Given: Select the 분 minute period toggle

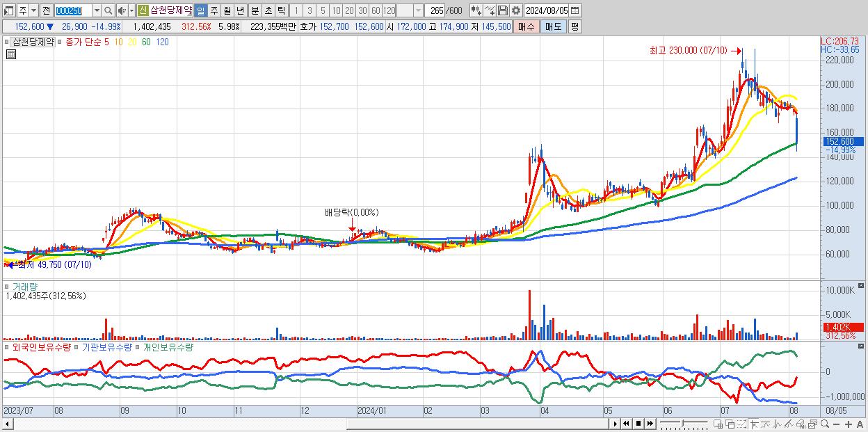Looking at the screenshot, I should (x=255, y=10).
